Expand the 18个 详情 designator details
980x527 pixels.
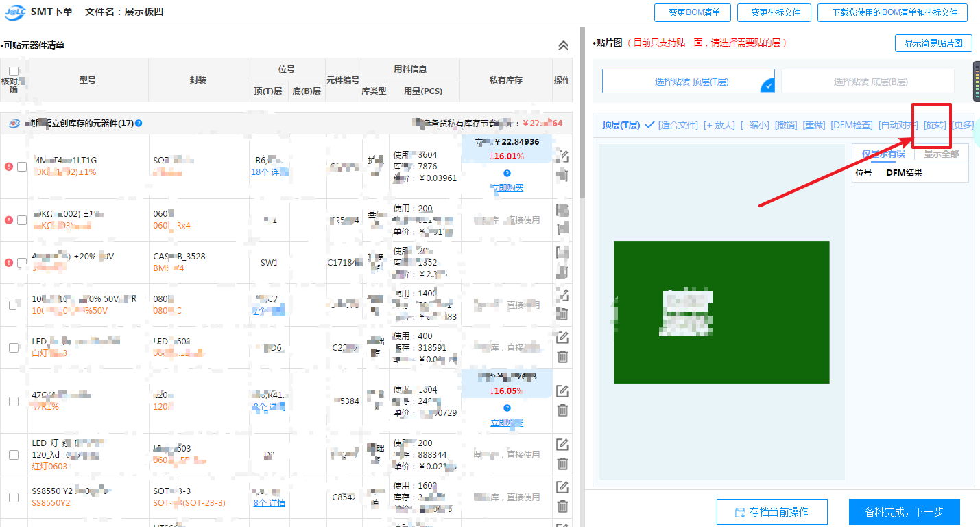click(267, 172)
